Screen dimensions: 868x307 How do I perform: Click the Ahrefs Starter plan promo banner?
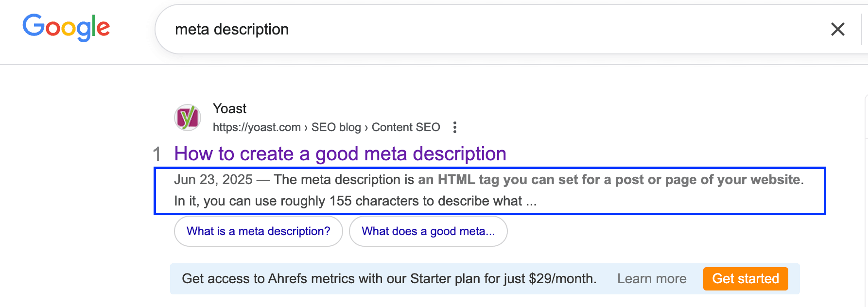click(388, 278)
